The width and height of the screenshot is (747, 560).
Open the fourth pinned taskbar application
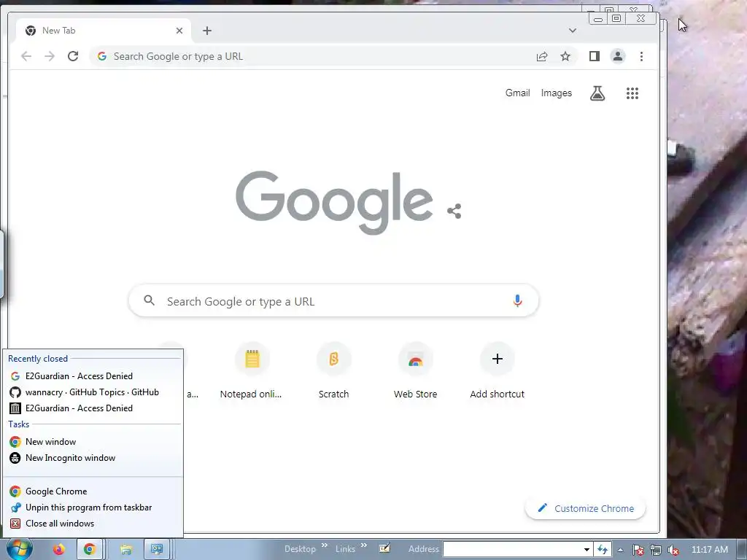[157, 550]
